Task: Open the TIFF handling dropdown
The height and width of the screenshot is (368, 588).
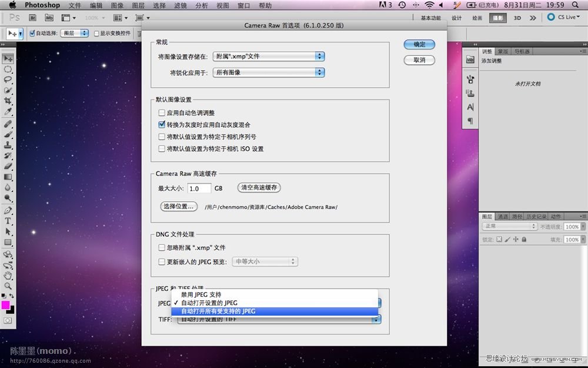Action: [x=279, y=319]
